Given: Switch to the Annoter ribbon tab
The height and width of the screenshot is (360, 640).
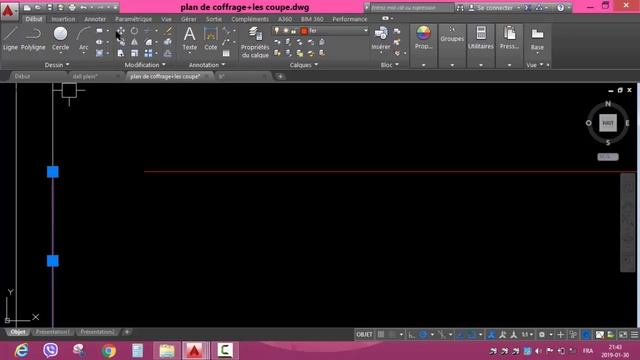Looking at the screenshot, I should click(x=95, y=19).
